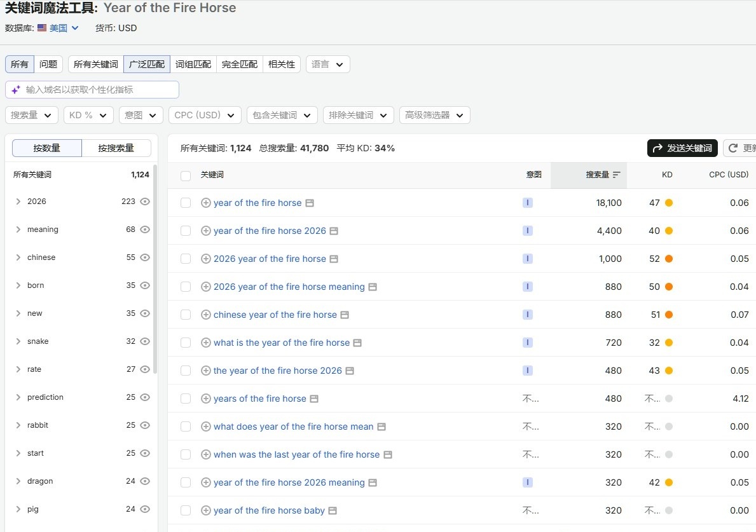
Task: Select the 所有 tab
Action: tap(20, 64)
